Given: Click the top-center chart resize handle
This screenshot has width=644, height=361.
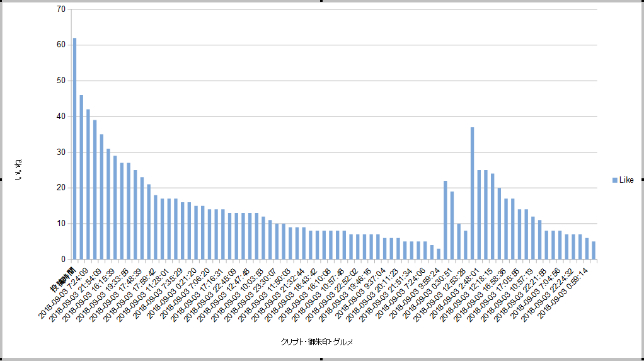Looking at the screenshot, I should (x=322, y=1).
